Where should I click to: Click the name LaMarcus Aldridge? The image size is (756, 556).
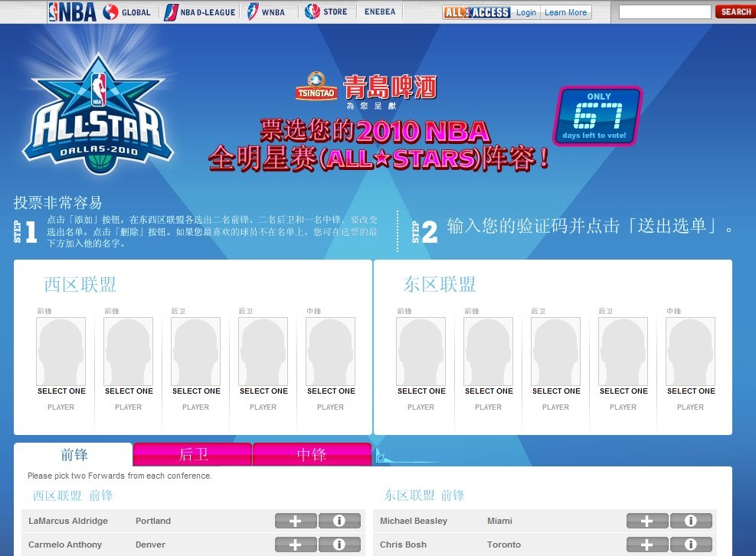coord(68,521)
